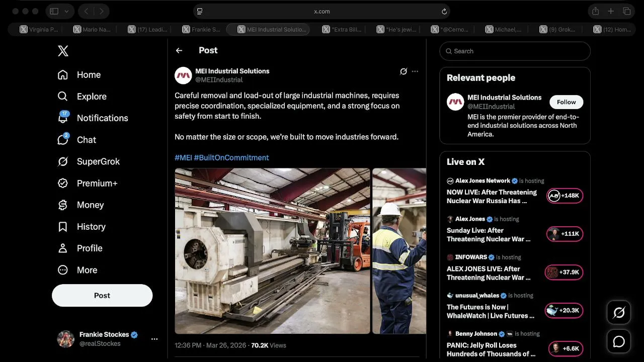Open a new browser tab with plus
The image size is (644, 362).
[x=611, y=11]
